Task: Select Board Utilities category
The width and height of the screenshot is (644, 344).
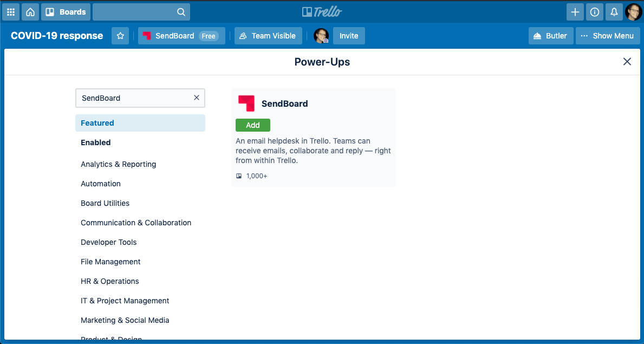Action: [105, 203]
